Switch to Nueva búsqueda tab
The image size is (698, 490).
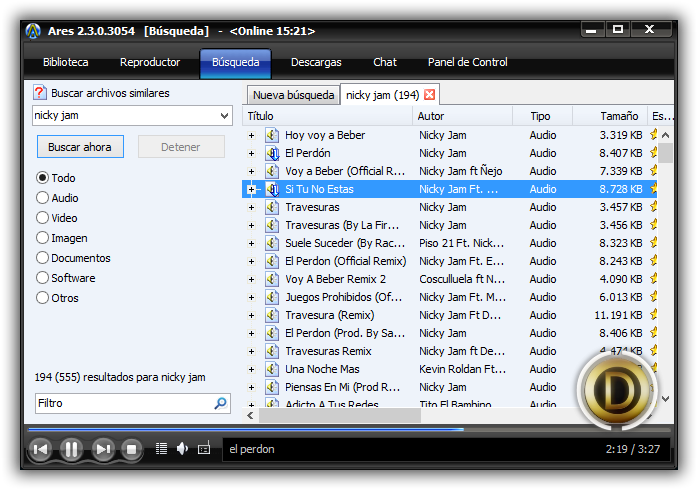click(293, 95)
